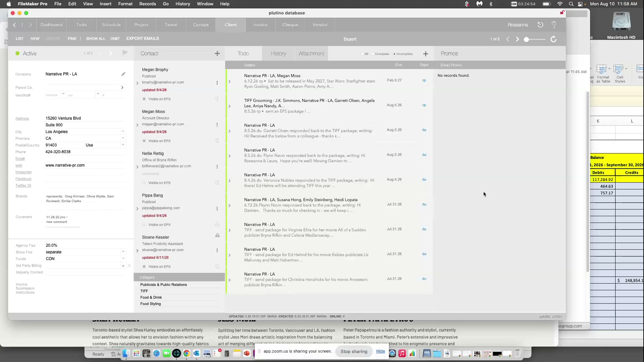Click the info icon in Megan Moss's EPS row

pos(217,141)
